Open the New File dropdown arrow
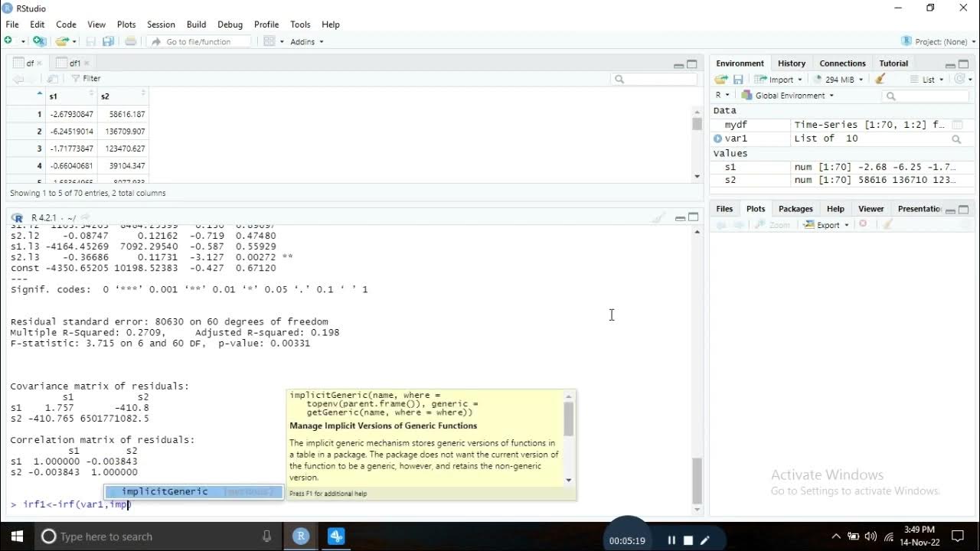 (24, 41)
